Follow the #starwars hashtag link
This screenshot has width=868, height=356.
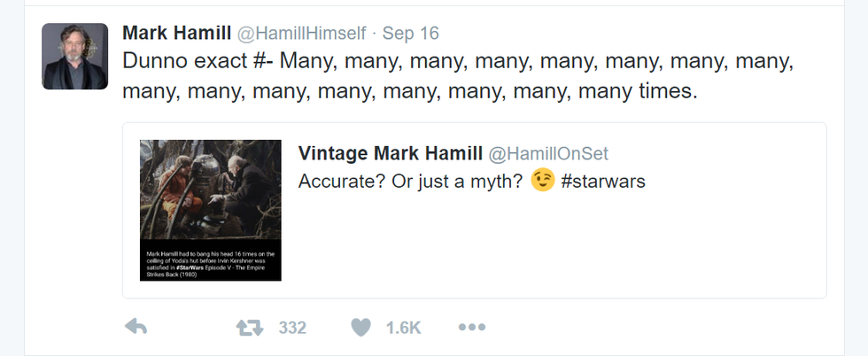coord(603,182)
